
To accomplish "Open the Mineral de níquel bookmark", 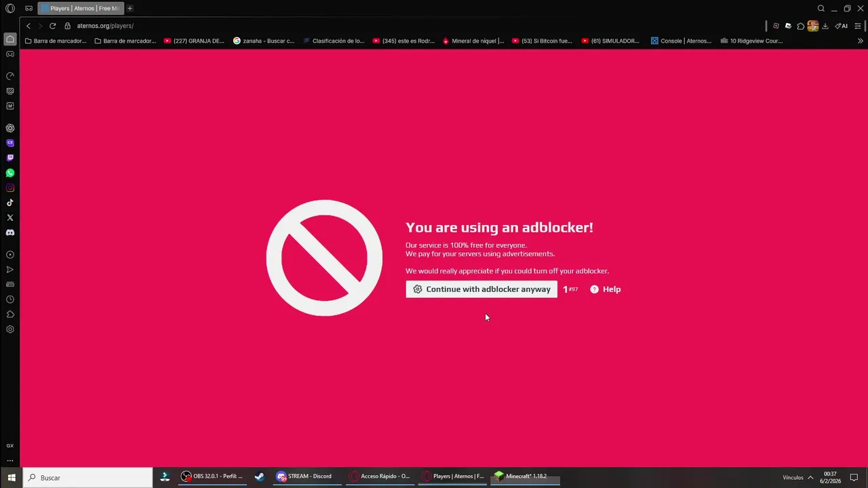I will click(x=473, y=41).
